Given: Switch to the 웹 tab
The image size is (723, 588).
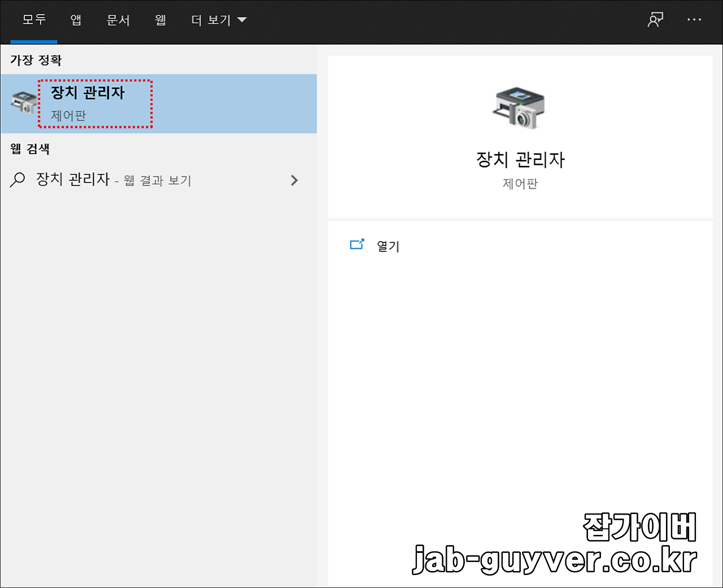Looking at the screenshot, I should click(x=160, y=19).
